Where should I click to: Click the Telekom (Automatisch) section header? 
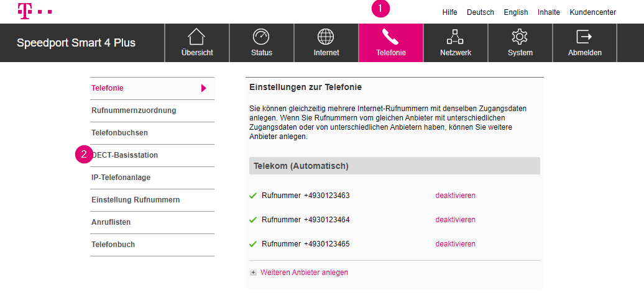point(395,166)
